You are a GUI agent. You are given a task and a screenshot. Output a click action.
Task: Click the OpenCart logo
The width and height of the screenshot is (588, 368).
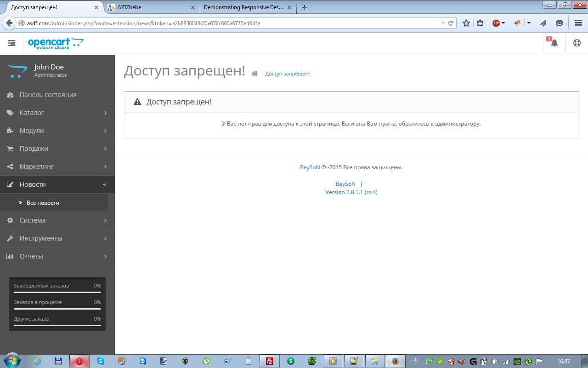point(56,43)
